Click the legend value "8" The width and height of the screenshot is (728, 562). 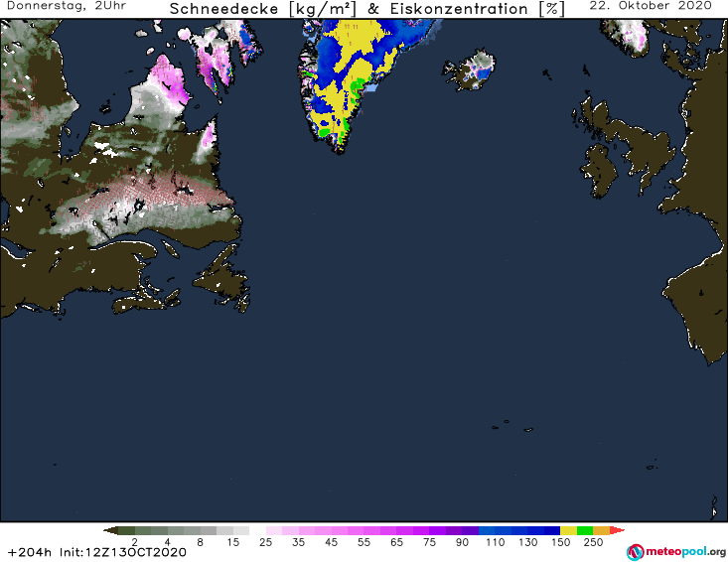coord(200,542)
